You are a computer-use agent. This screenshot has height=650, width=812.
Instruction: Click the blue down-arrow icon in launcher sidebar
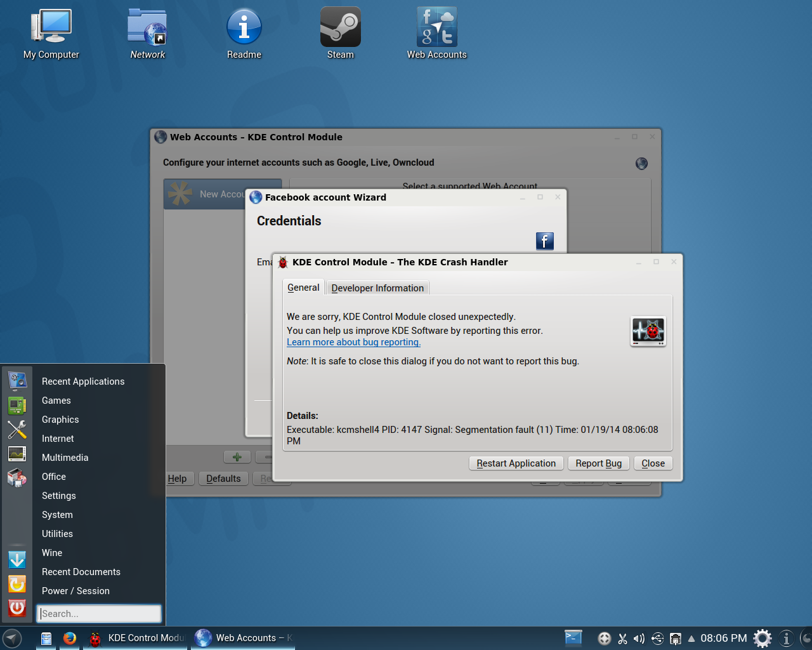click(x=17, y=559)
